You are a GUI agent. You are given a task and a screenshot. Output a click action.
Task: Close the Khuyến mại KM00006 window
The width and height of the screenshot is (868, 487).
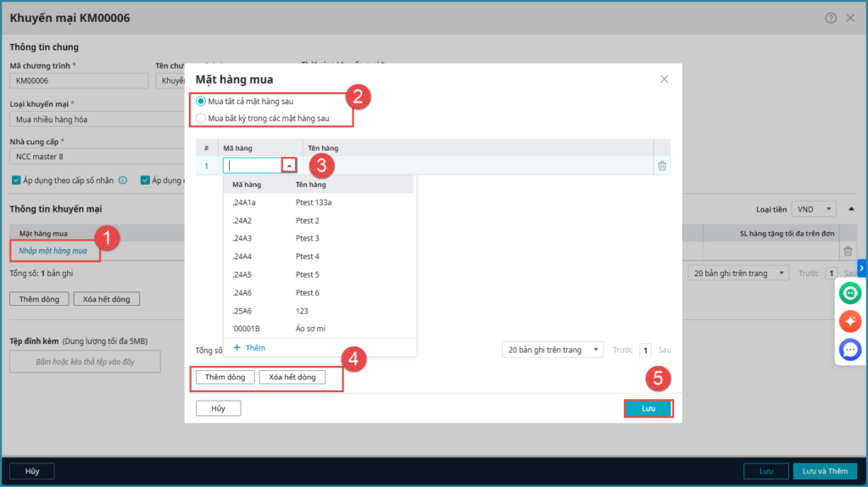pyautogui.click(x=850, y=18)
